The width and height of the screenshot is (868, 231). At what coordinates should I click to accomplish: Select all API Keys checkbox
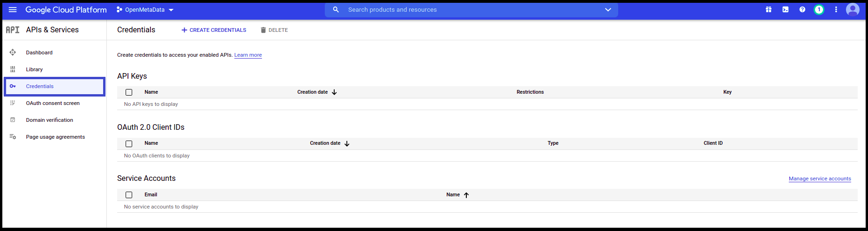(129, 92)
